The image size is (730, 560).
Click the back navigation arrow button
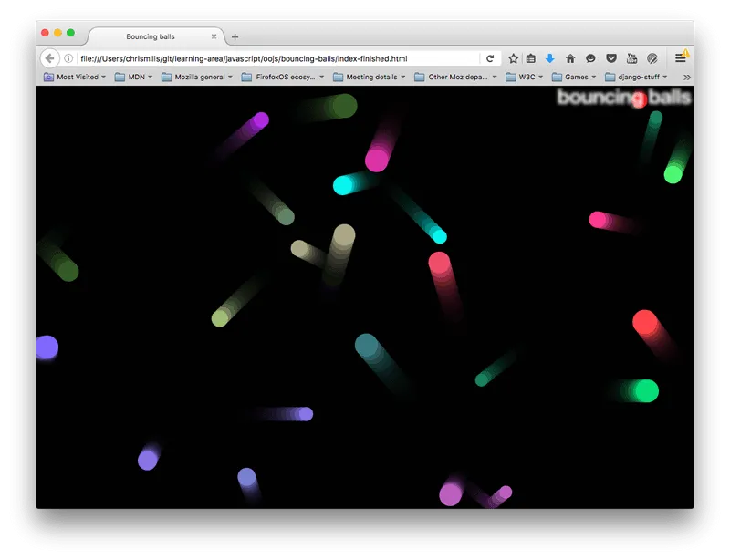pos(50,58)
